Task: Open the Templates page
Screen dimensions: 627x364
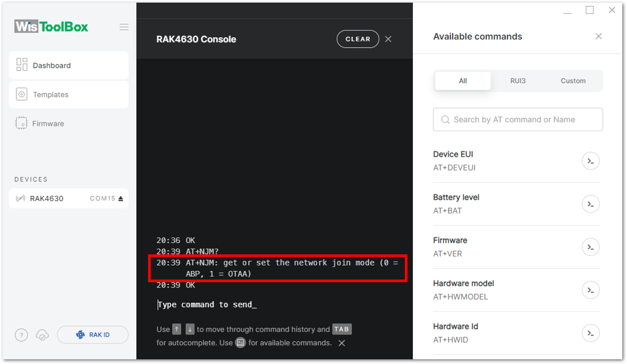Action: [69, 95]
